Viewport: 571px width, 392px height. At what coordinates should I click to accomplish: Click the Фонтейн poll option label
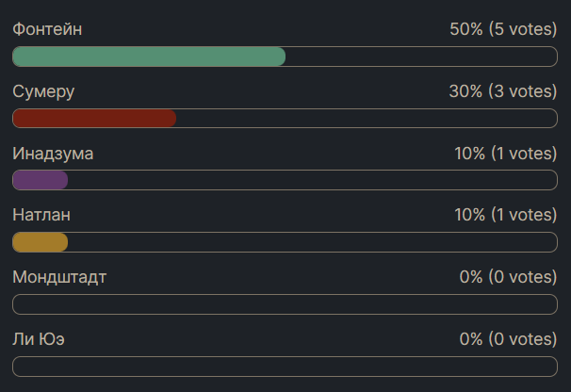point(48,29)
